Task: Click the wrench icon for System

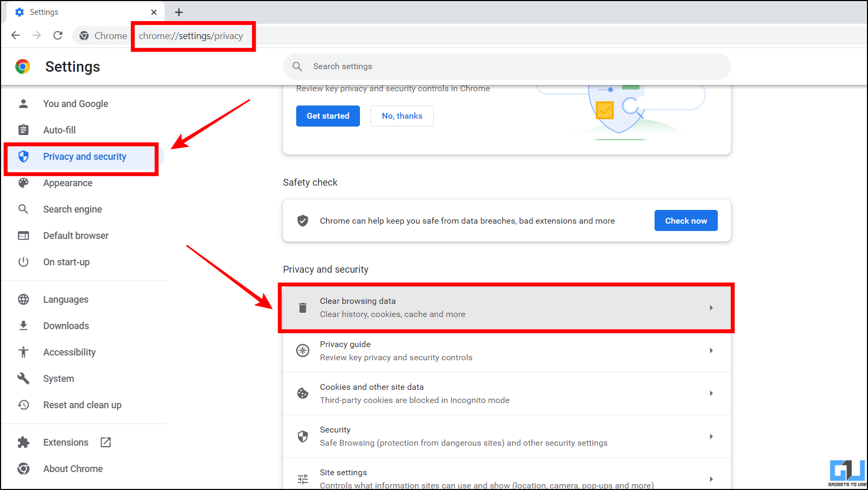Action: (x=23, y=378)
